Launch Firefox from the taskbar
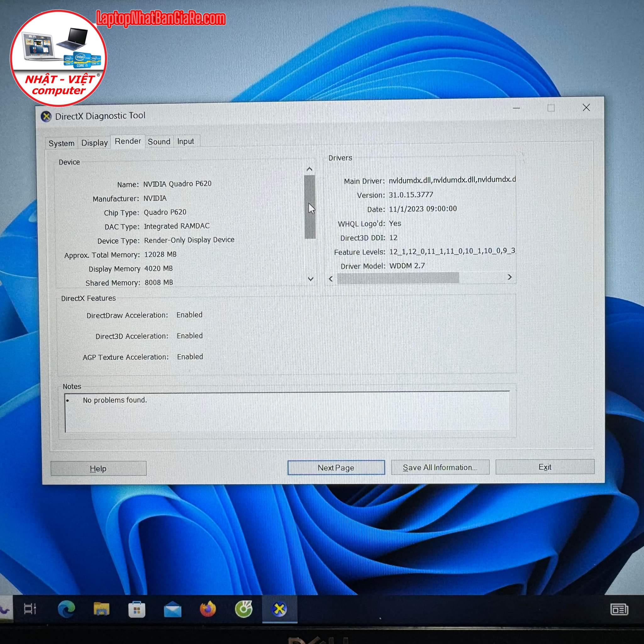The height and width of the screenshot is (644, 644). [208, 609]
